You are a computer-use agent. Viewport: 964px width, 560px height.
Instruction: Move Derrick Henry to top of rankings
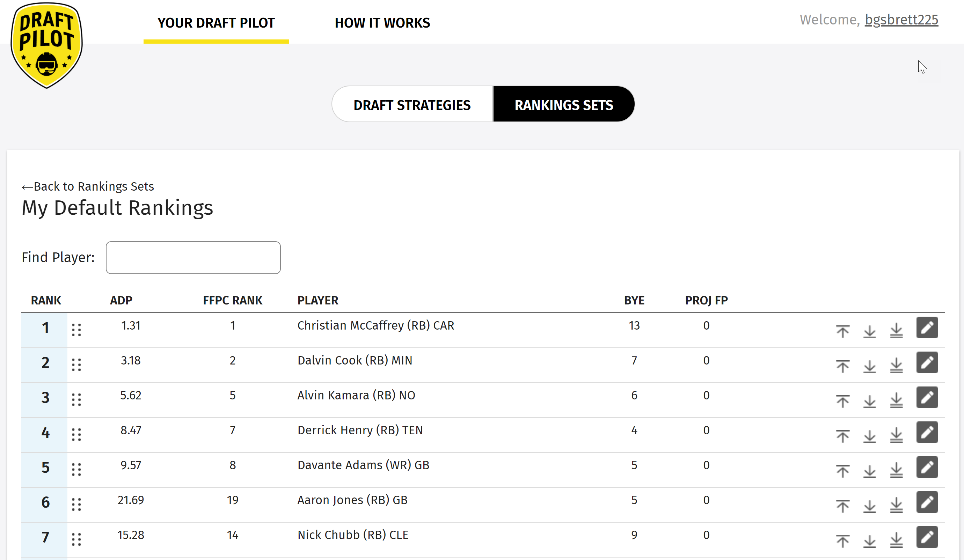click(x=842, y=436)
